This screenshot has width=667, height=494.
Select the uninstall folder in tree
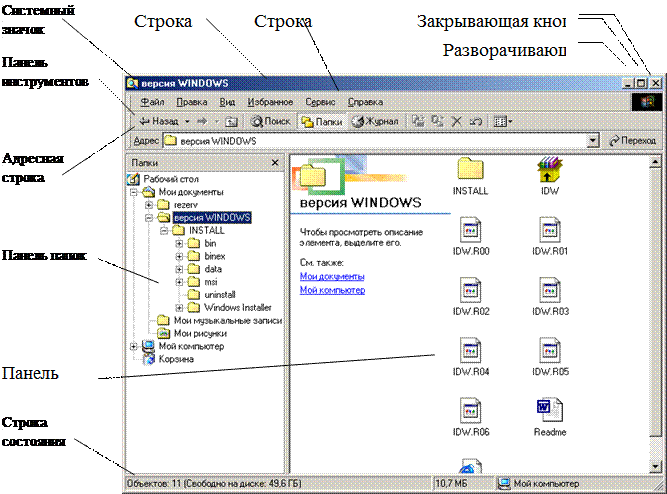(219, 294)
